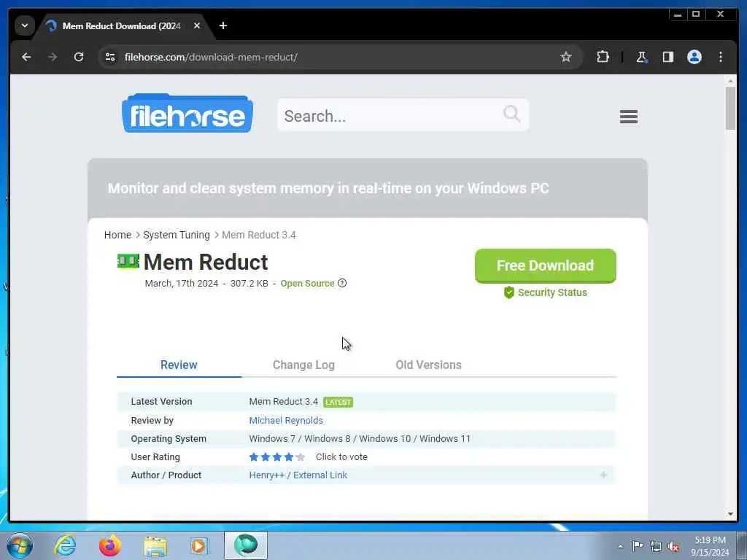Switch to the Review tab
This screenshot has height=560, width=747.
(179, 365)
